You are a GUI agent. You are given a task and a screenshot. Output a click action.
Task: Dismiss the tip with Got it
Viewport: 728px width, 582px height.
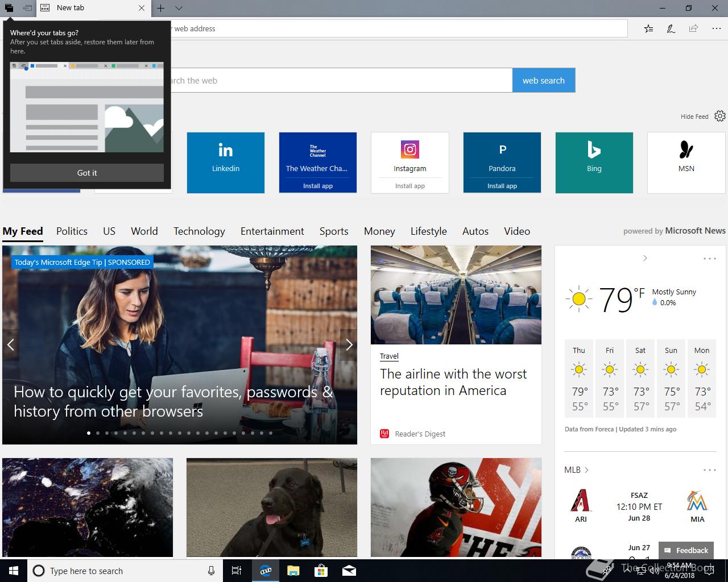click(x=87, y=173)
